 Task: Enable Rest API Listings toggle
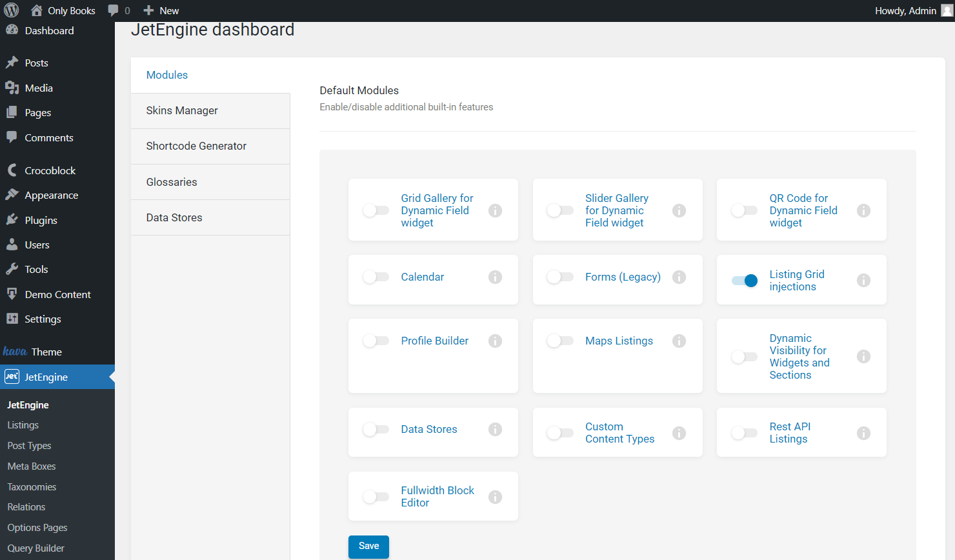click(744, 433)
